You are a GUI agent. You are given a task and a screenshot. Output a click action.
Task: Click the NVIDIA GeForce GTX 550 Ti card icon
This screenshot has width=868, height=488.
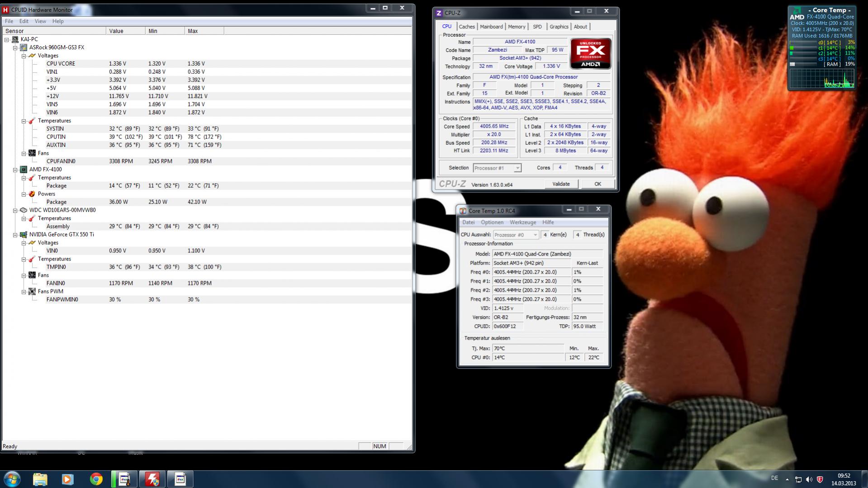point(24,235)
